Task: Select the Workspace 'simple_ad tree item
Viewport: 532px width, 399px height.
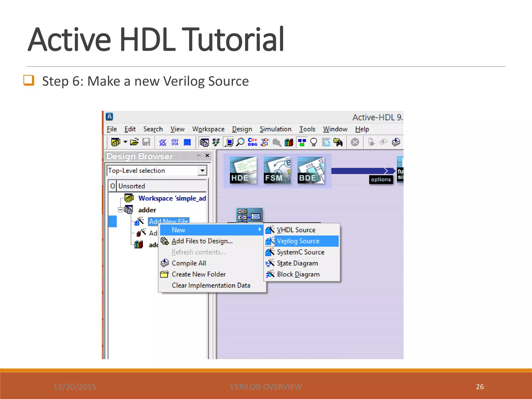Action: click(x=172, y=198)
